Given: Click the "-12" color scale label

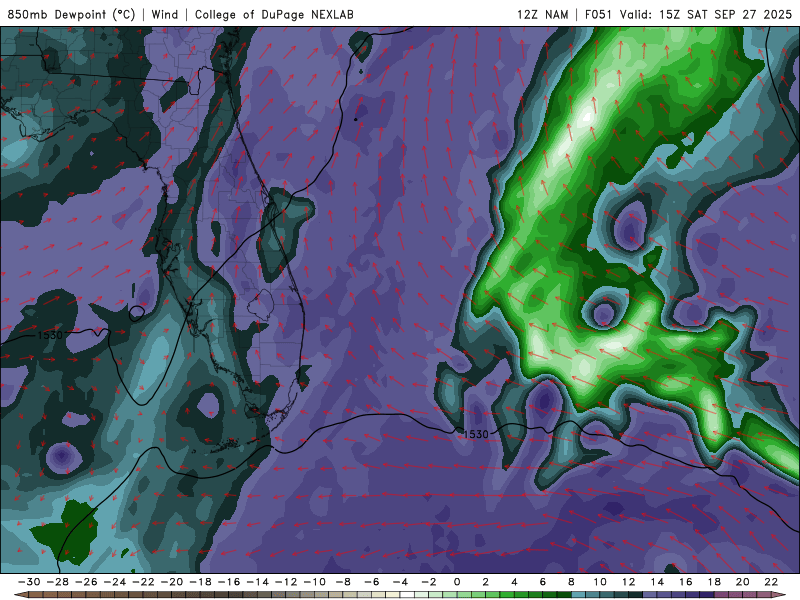Looking at the screenshot, I should pos(286,582).
